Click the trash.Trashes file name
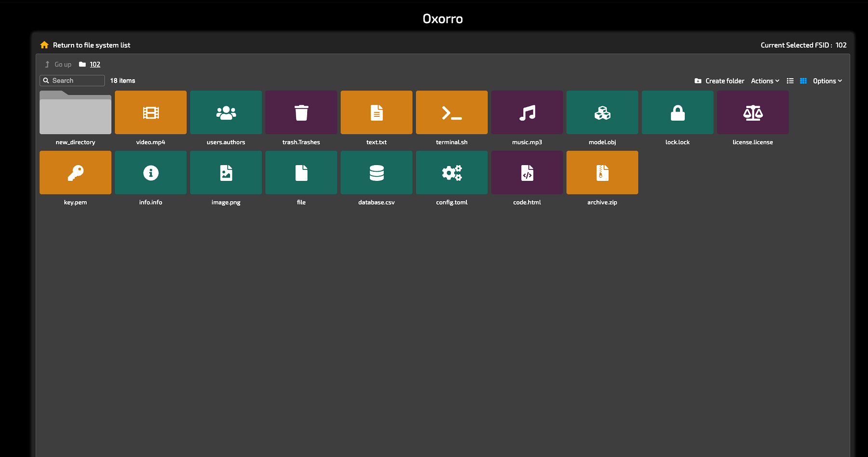 [x=301, y=142]
